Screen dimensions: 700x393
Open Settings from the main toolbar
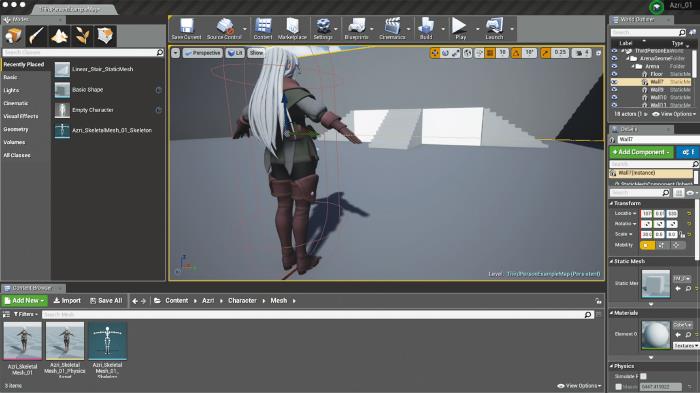(323, 29)
